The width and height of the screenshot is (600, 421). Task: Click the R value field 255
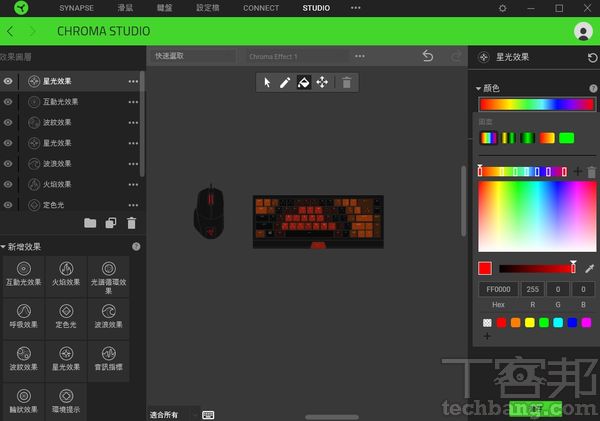[x=532, y=289]
